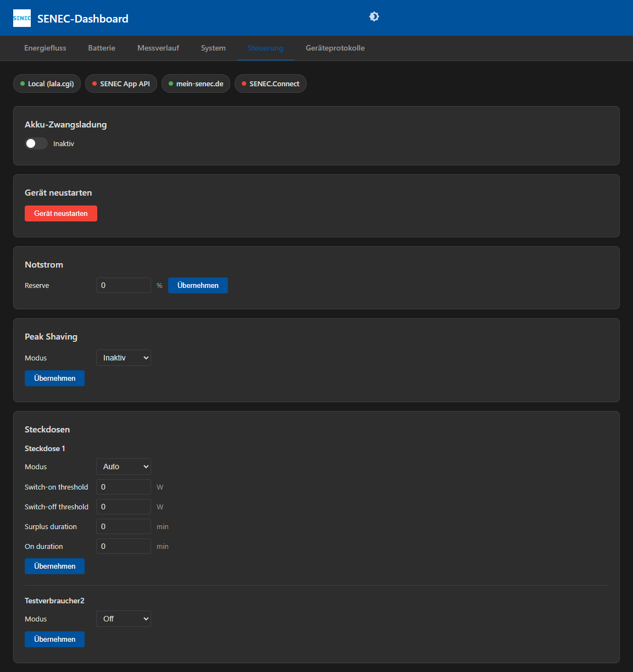Click the Testverbraucher2 label
The width and height of the screenshot is (633, 672).
54,601
